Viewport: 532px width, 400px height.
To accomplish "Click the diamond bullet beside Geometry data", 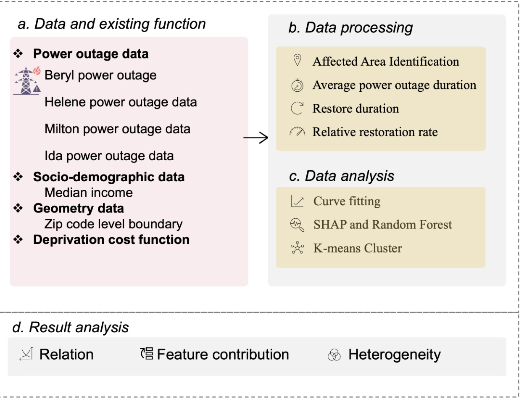I will coord(18,208).
